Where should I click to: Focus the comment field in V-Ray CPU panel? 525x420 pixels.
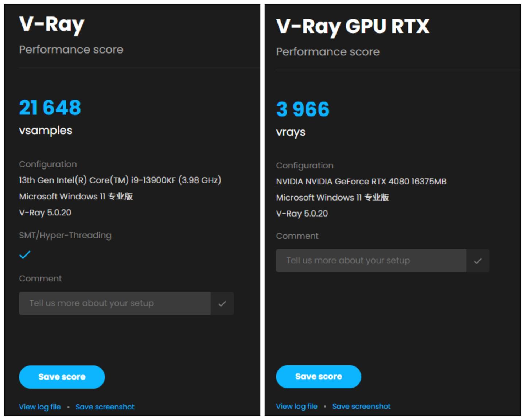tap(114, 303)
